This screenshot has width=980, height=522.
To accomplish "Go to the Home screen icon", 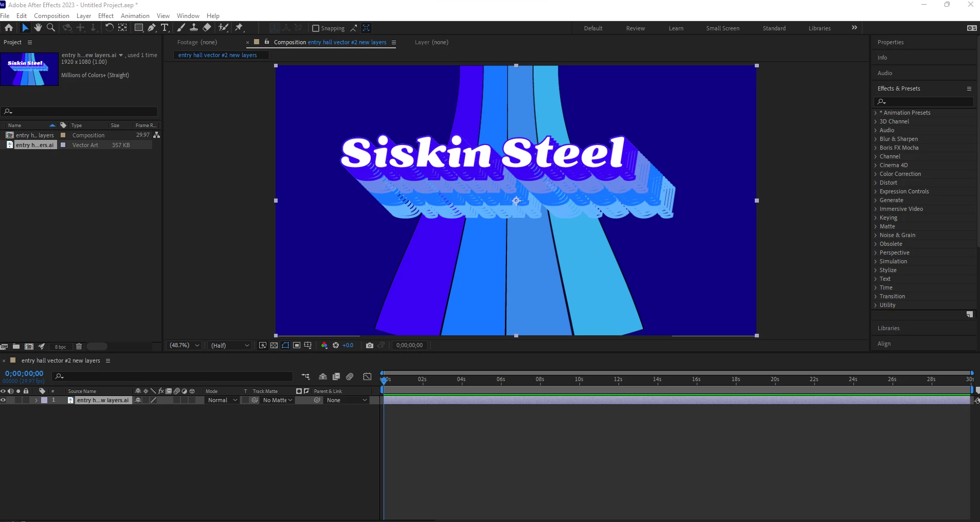I will pyautogui.click(x=9, y=28).
